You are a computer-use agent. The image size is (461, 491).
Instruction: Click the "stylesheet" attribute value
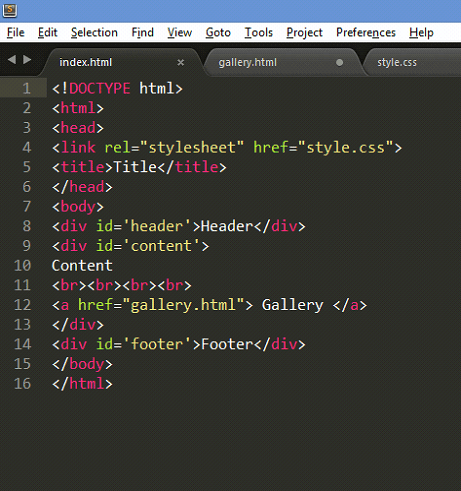pos(192,148)
